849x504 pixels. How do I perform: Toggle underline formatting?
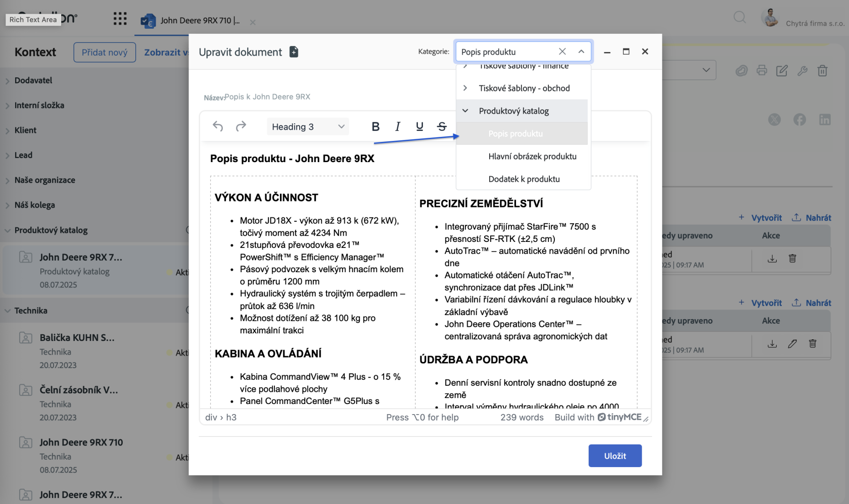pyautogui.click(x=419, y=126)
